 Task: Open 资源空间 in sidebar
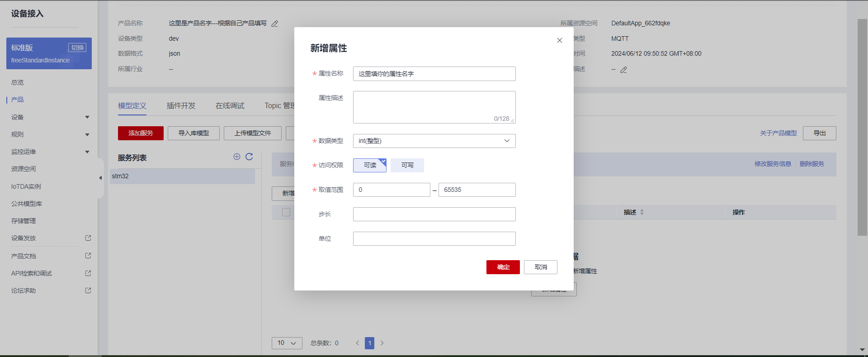(24, 169)
